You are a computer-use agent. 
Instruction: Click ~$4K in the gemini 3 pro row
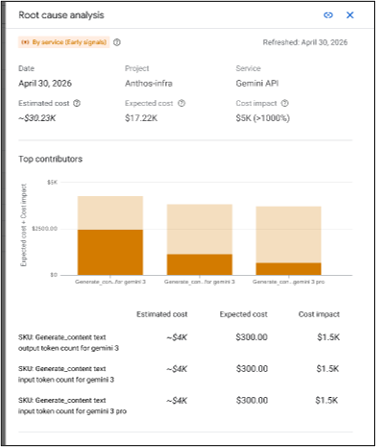[x=177, y=400]
